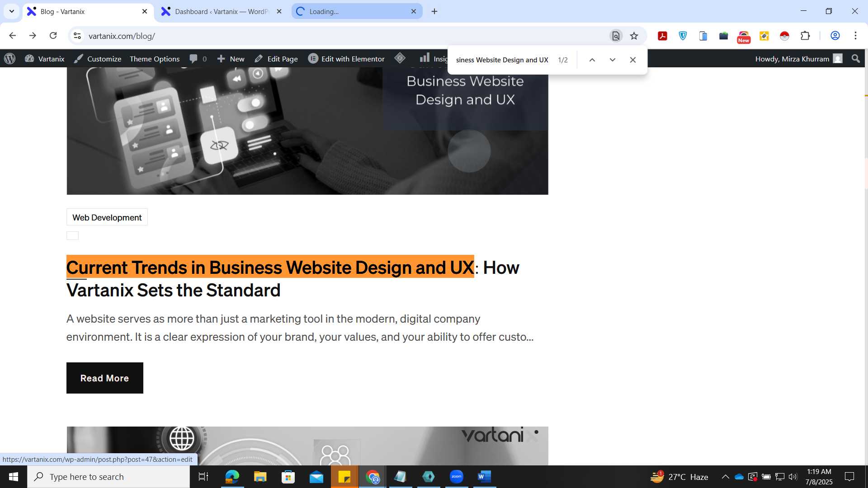Open the comments bubble icon showing 0

tap(198, 59)
